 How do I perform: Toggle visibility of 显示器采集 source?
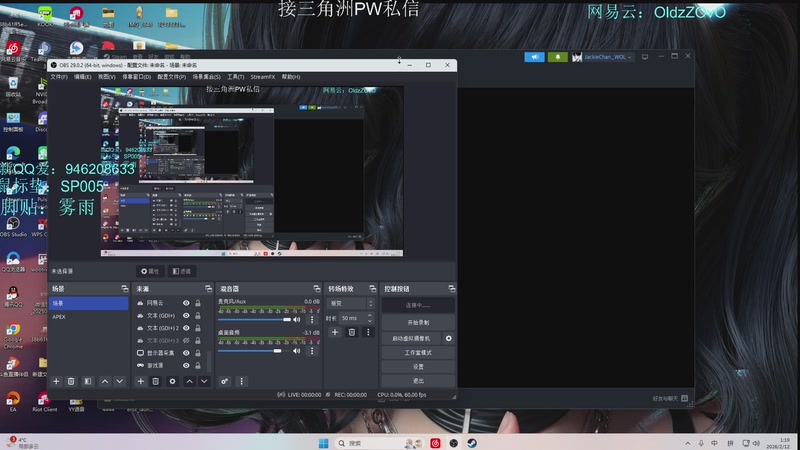[x=186, y=353]
